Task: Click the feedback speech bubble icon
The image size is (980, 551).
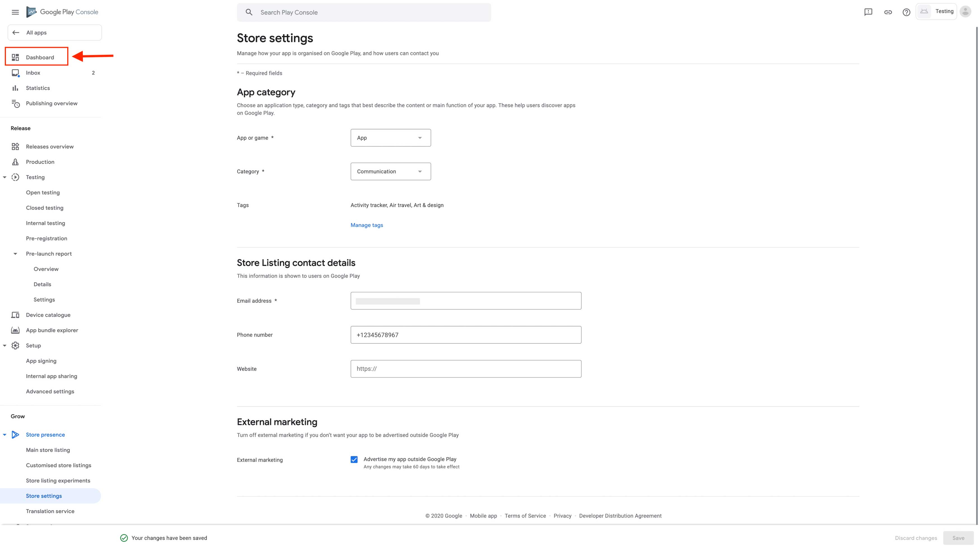Action: [868, 12]
